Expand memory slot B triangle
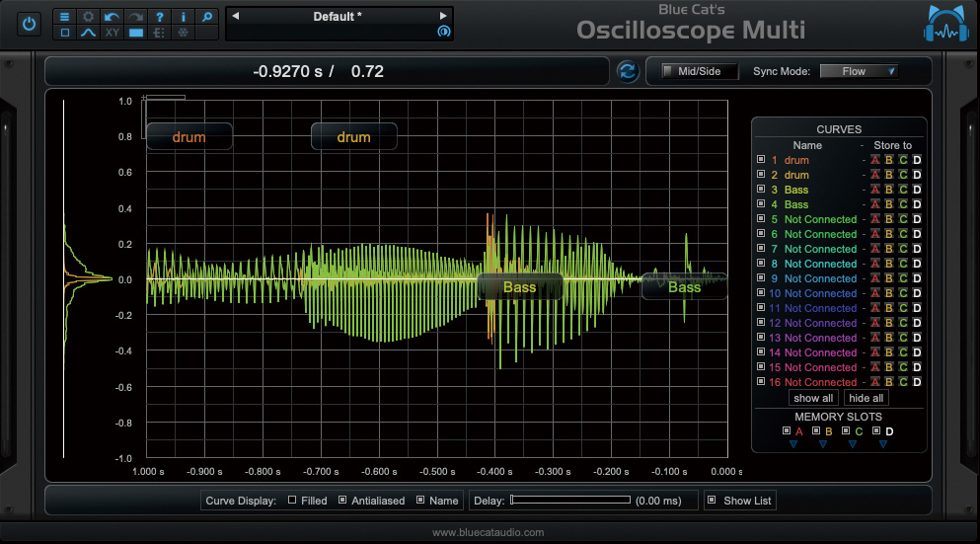Viewport: 980px width, 544px height. [823, 444]
